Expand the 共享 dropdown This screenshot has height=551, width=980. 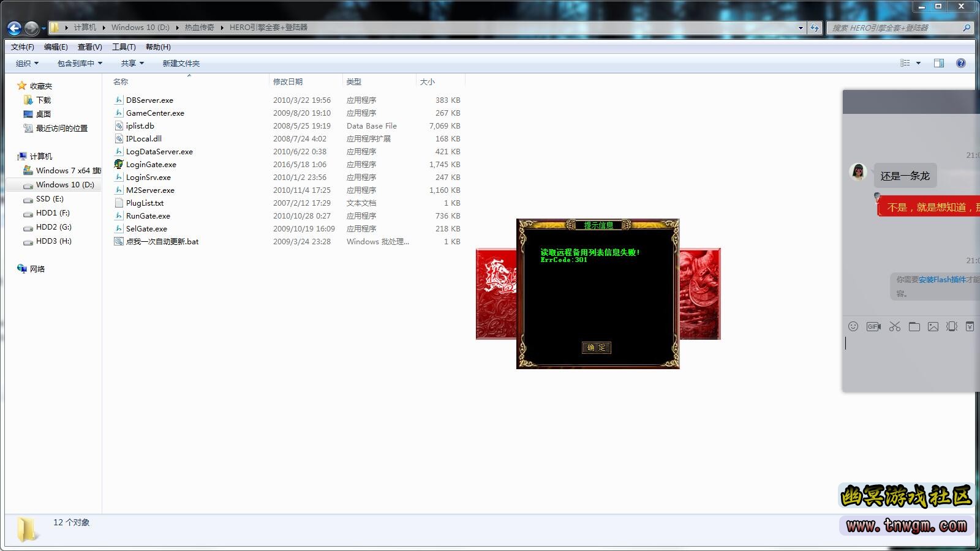click(x=132, y=63)
